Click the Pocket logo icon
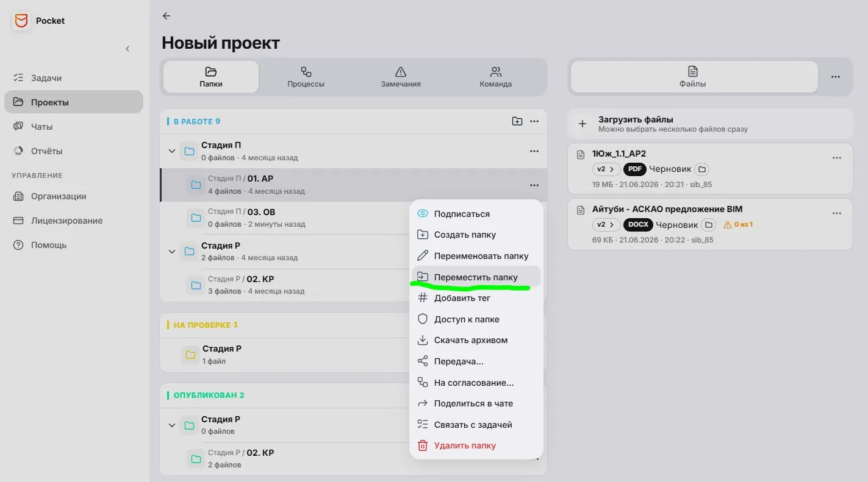The height and width of the screenshot is (482, 868). pyautogui.click(x=21, y=21)
